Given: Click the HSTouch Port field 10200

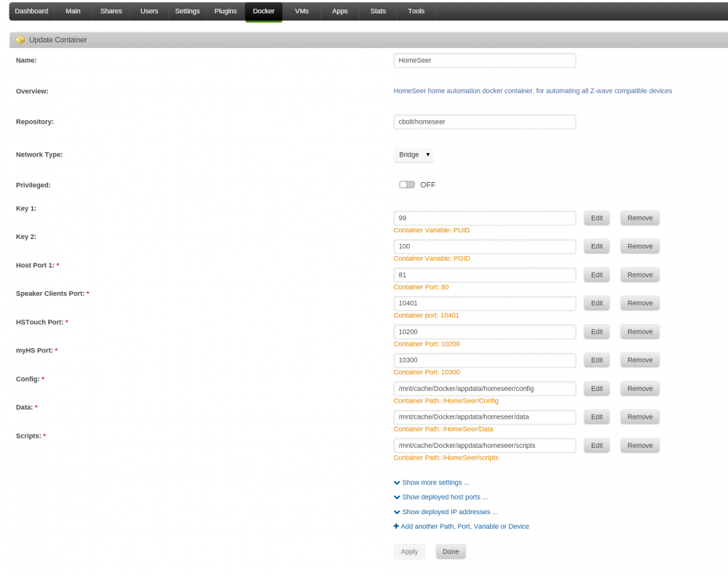Looking at the screenshot, I should click(485, 332).
